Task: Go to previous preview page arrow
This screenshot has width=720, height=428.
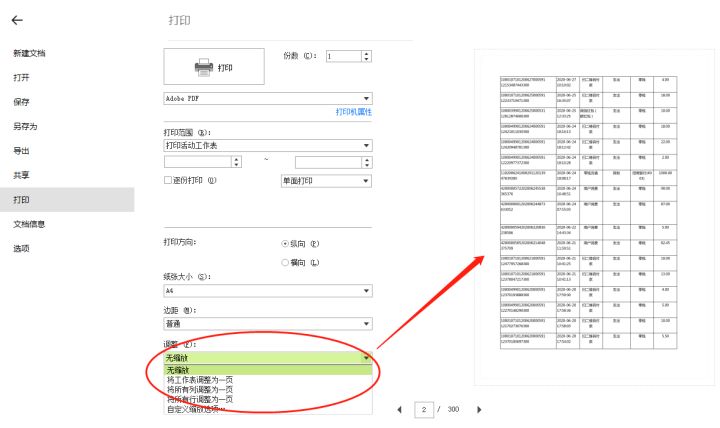Action: (x=399, y=410)
